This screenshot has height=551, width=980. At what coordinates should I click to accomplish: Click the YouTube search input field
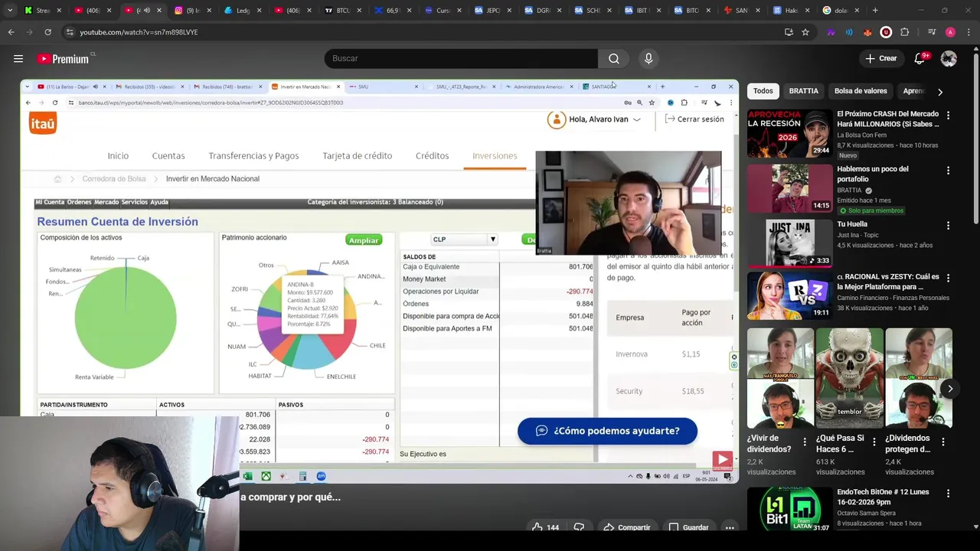[x=461, y=58]
